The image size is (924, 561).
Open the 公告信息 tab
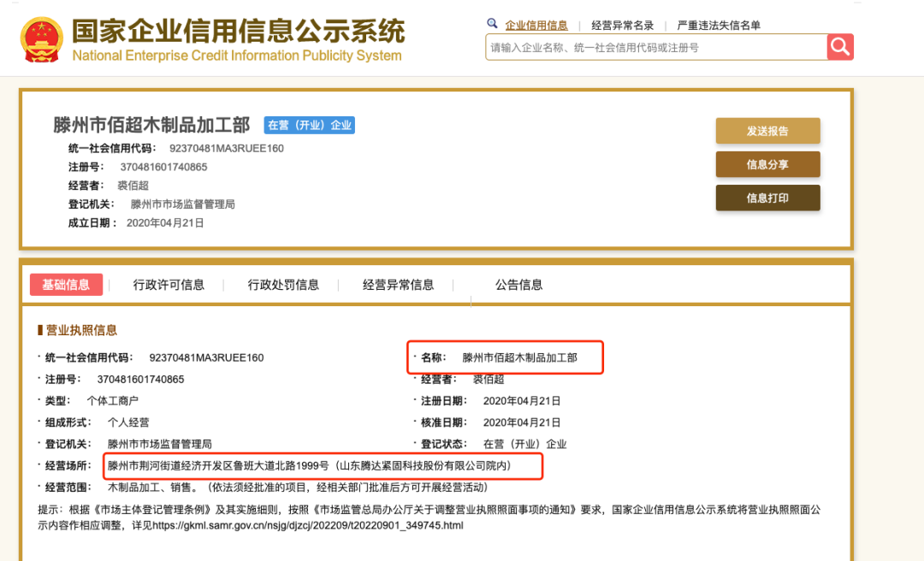click(518, 285)
